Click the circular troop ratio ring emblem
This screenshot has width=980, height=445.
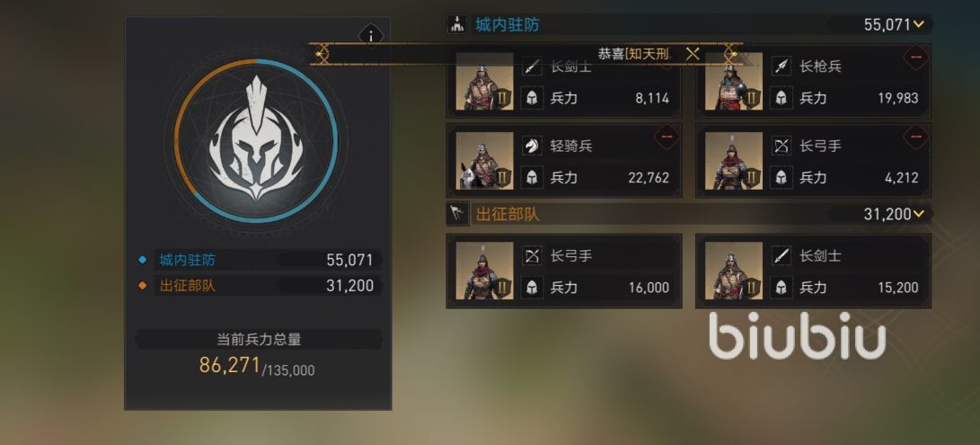tap(256, 141)
